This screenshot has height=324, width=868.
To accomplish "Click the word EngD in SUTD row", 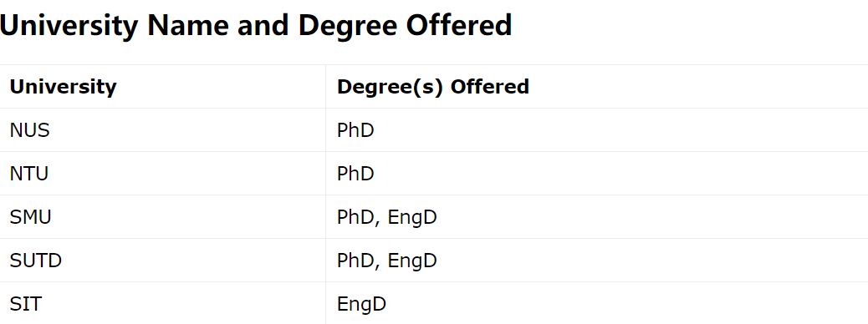I will 412,261.
